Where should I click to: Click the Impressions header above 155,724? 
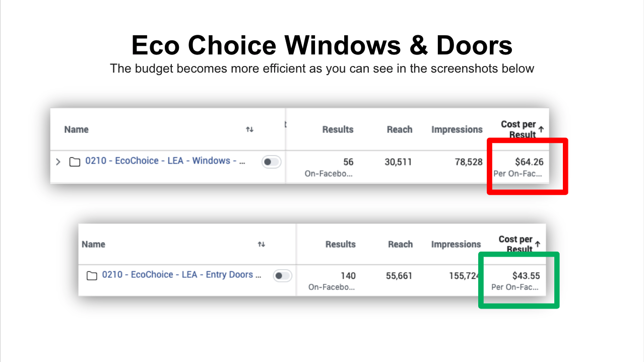(x=456, y=244)
